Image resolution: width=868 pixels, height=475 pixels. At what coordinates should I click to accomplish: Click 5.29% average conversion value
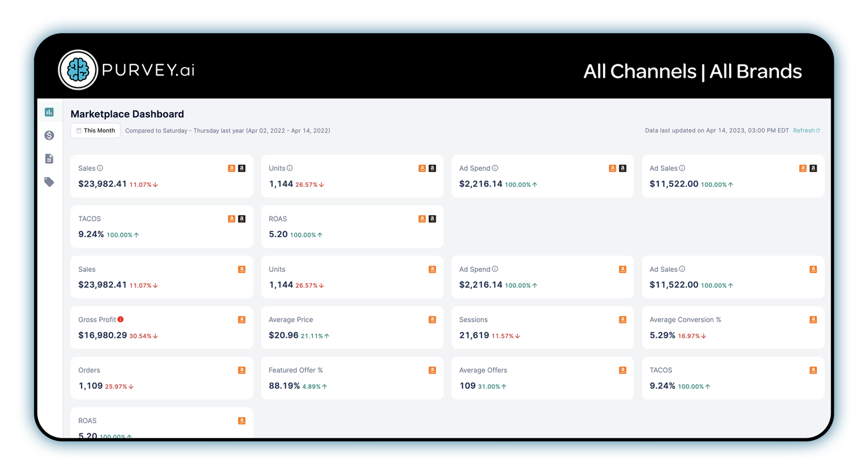point(662,335)
